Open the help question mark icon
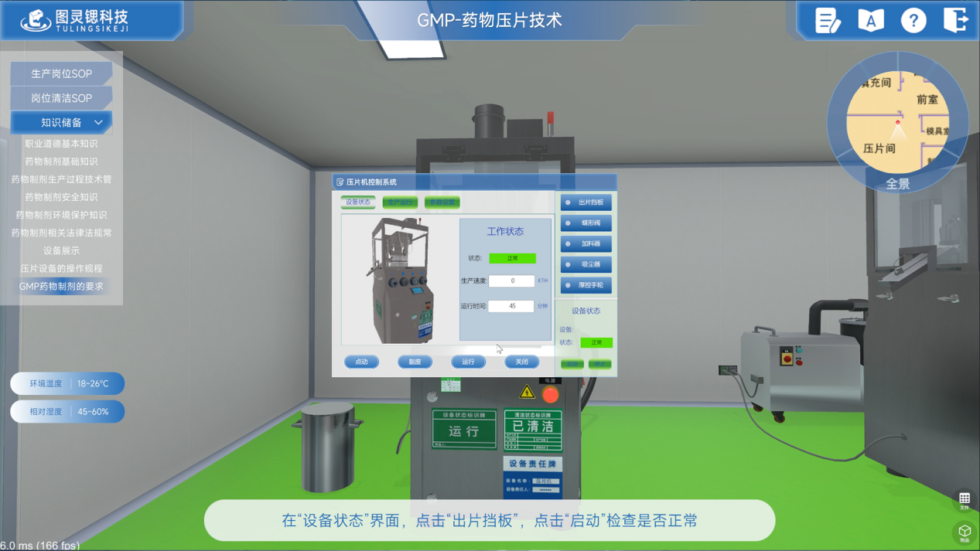 [x=913, y=21]
